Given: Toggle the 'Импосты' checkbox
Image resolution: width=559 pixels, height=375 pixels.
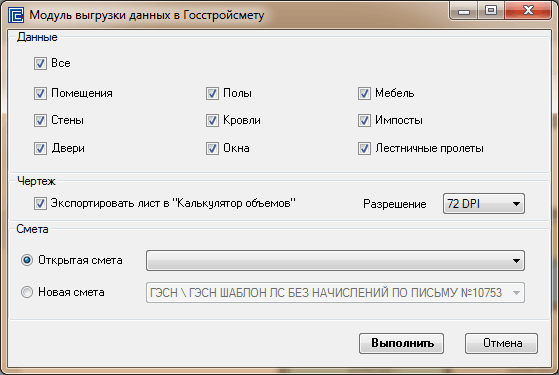Looking at the screenshot, I should click(364, 120).
